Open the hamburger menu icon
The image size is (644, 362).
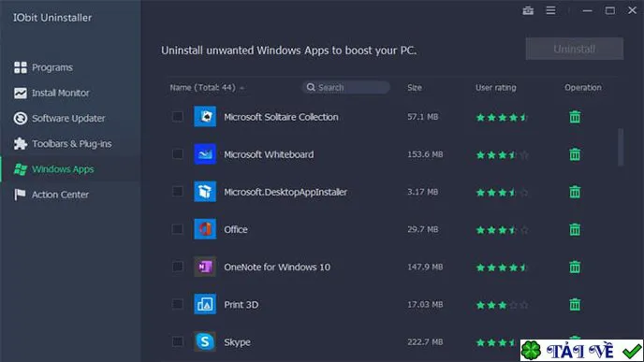550,10
